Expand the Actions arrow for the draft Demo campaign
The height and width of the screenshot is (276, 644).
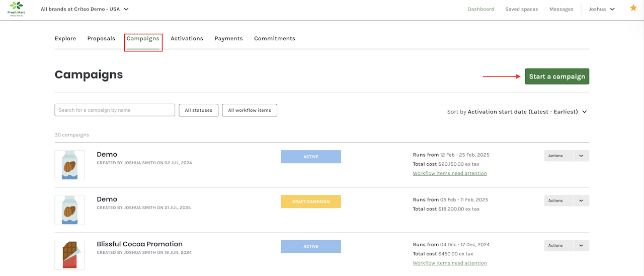click(581, 201)
